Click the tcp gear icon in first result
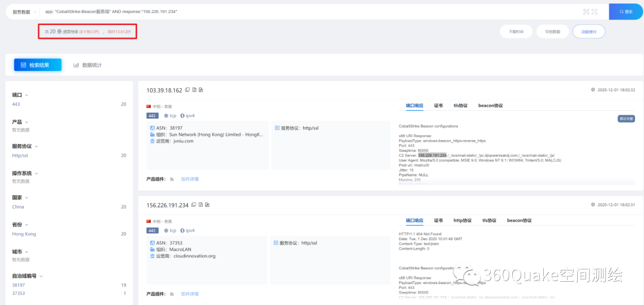This screenshot has width=644, height=305. tap(166, 116)
